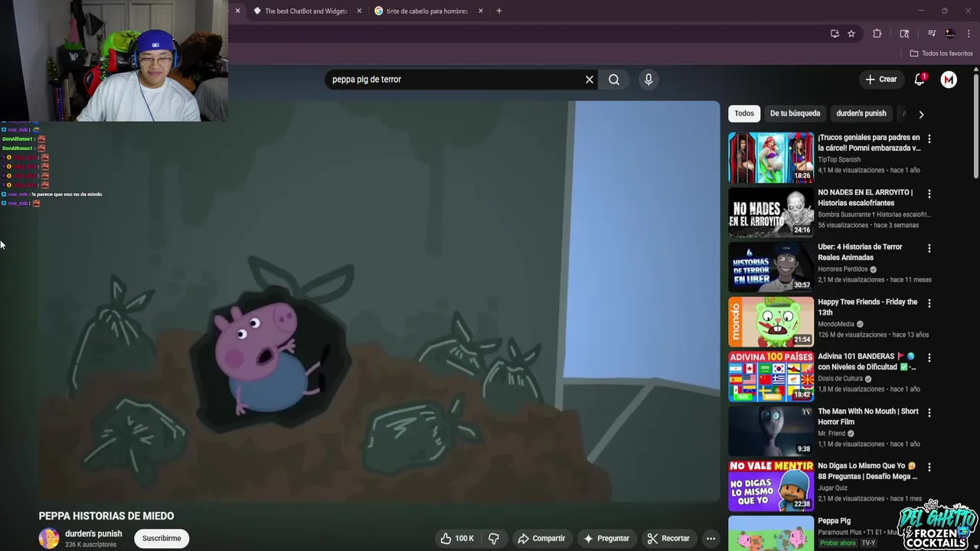The height and width of the screenshot is (551, 980).
Task: Open options for Adivina 101 BANDERAS video
Action: pyautogui.click(x=929, y=358)
